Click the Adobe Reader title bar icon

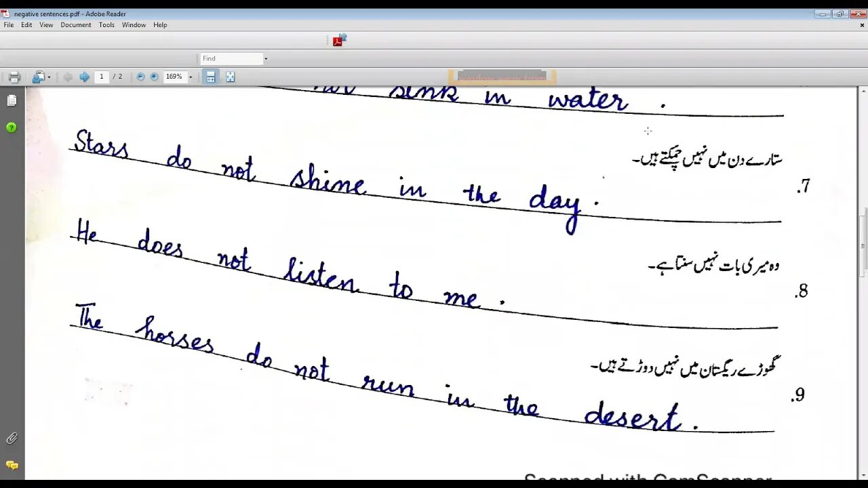[x=5, y=14]
